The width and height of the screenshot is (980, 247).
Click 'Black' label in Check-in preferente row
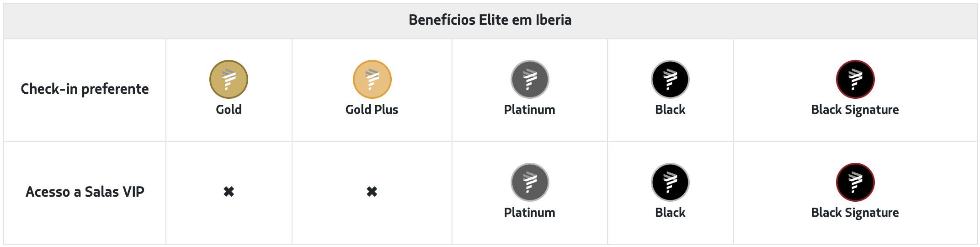670,110
